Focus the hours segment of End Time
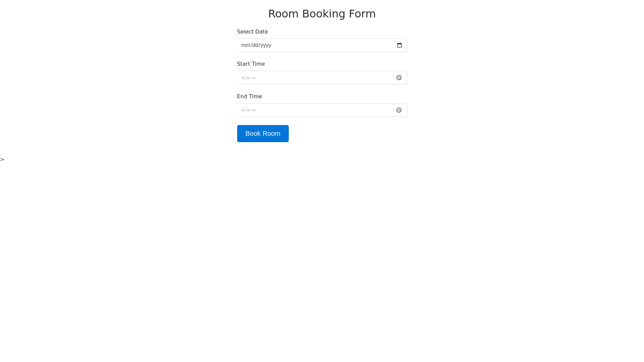 [243, 110]
